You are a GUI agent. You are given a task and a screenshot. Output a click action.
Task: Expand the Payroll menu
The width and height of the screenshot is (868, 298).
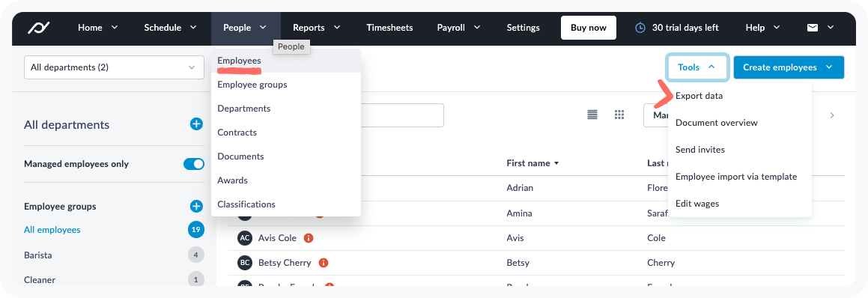(x=458, y=28)
